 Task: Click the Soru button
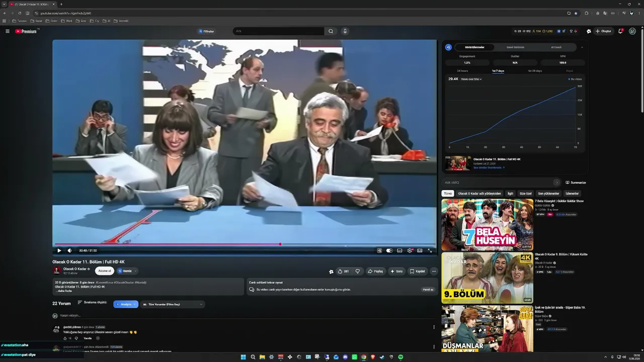coord(396,271)
